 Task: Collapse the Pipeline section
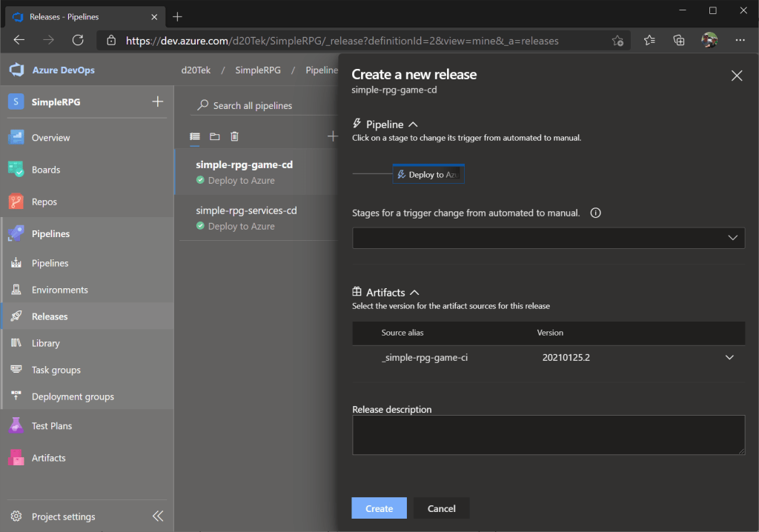click(x=413, y=124)
